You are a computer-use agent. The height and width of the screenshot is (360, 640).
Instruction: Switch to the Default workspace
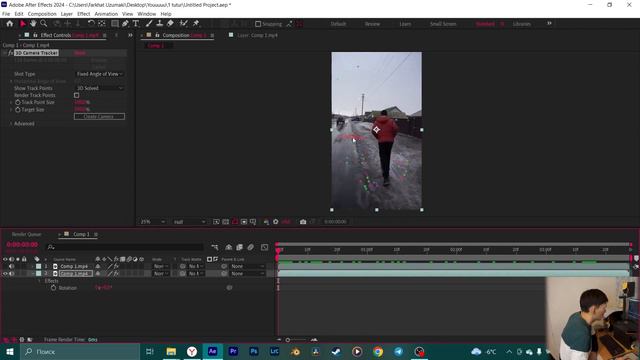click(x=338, y=24)
